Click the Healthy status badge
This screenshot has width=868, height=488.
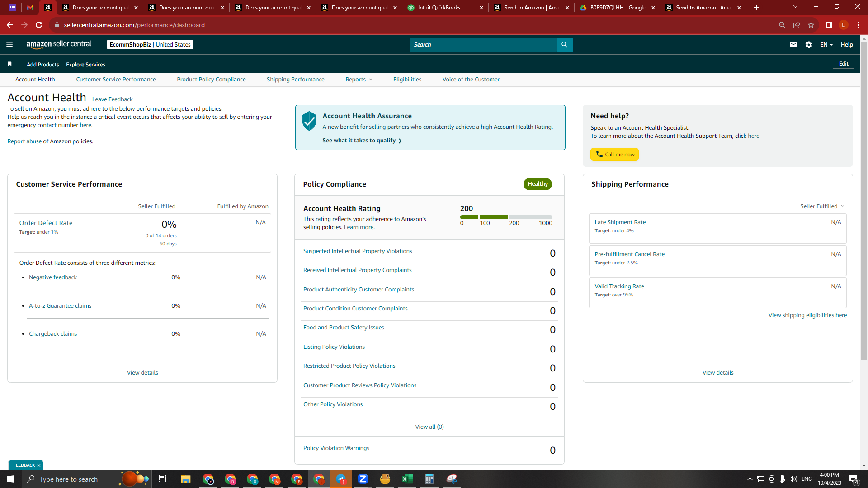pos(538,184)
